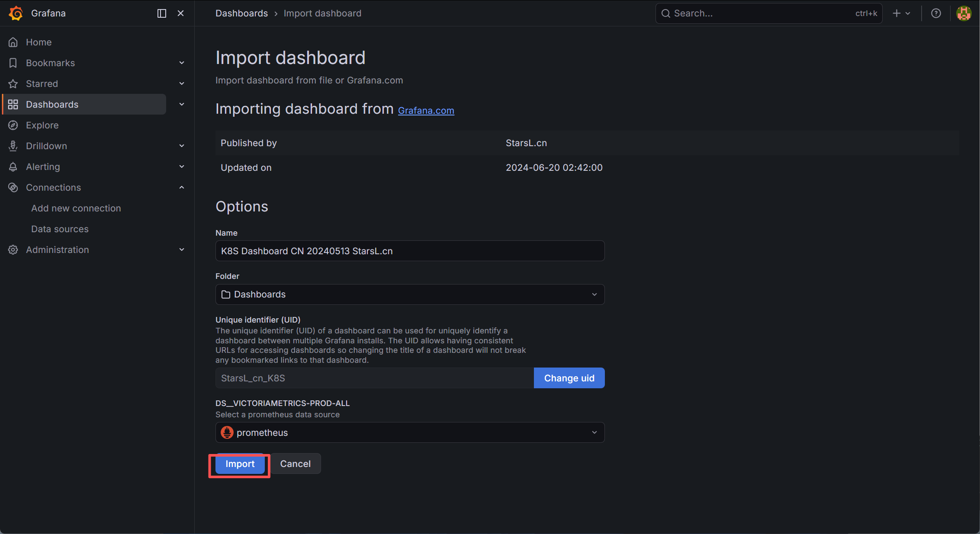This screenshot has height=534, width=980.
Task: Click the UID input field
Action: coord(375,378)
